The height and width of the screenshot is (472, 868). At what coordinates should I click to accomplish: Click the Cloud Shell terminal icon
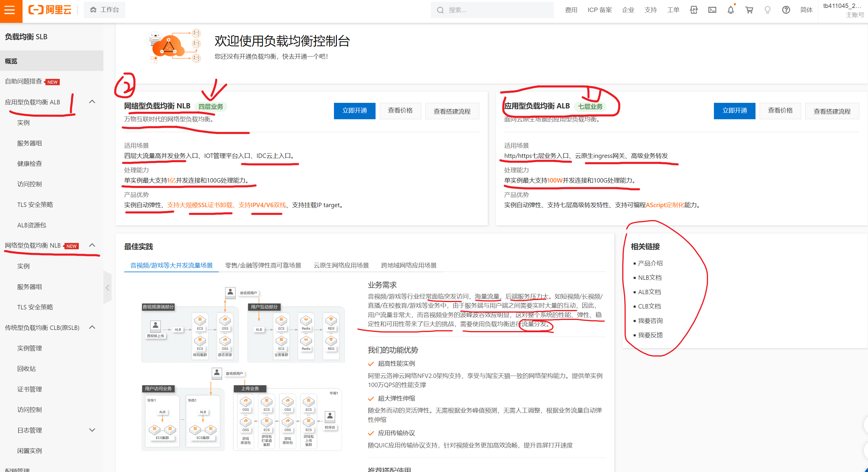click(x=712, y=10)
